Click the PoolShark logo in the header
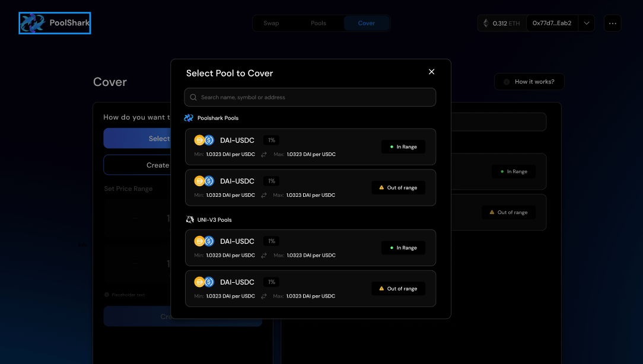The width and height of the screenshot is (643, 364). [54, 23]
